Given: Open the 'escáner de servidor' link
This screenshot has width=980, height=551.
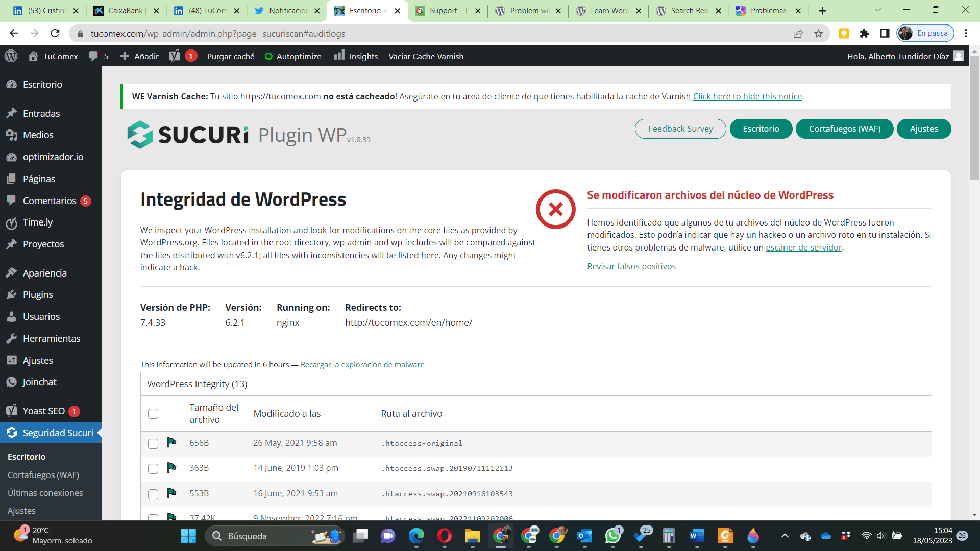Looking at the screenshot, I should (x=803, y=247).
